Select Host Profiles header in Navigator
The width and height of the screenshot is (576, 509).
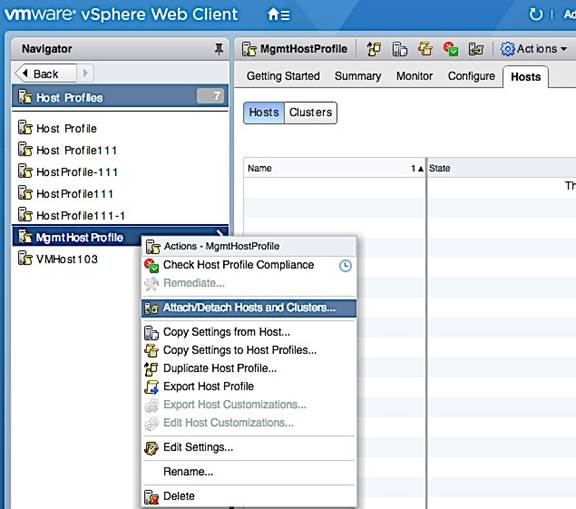coord(120,97)
